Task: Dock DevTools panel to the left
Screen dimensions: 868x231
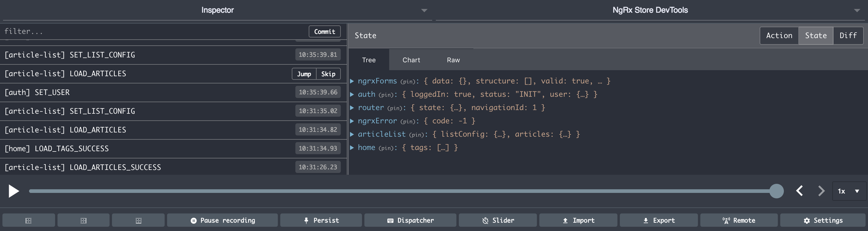Action: pyautogui.click(x=29, y=220)
